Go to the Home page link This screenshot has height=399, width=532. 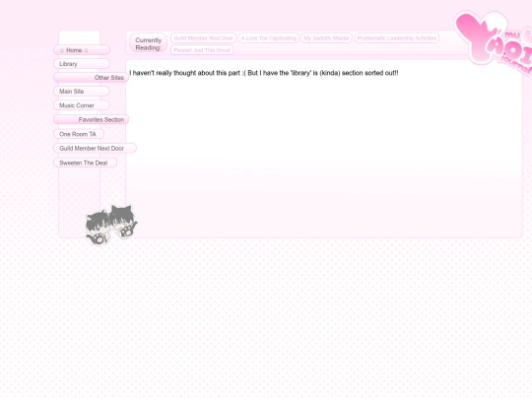coord(82,50)
